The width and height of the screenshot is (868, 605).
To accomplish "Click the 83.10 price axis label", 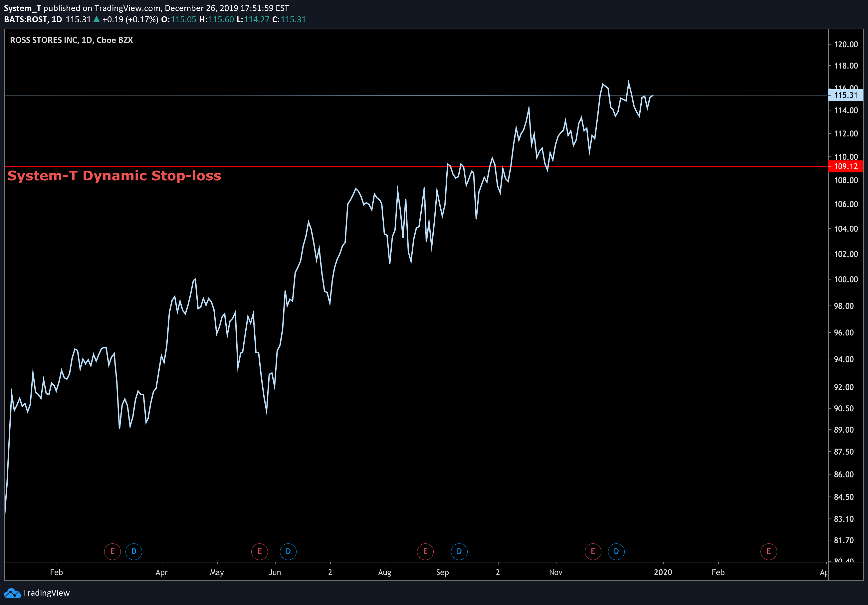I will coord(843,519).
